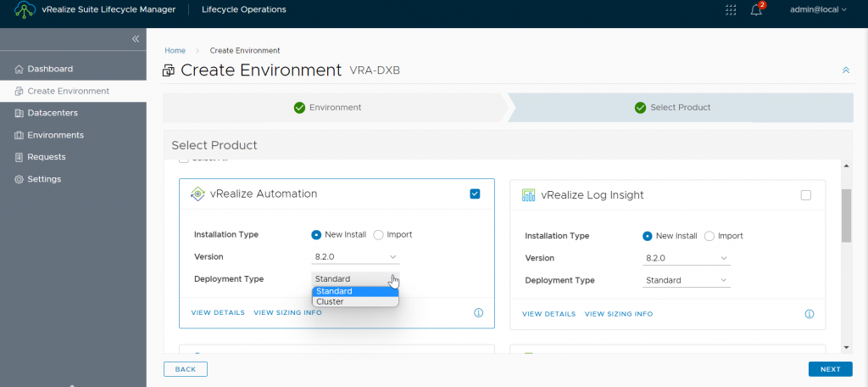
Task: Click the Create Environment sidebar icon
Action: pos(19,92)
